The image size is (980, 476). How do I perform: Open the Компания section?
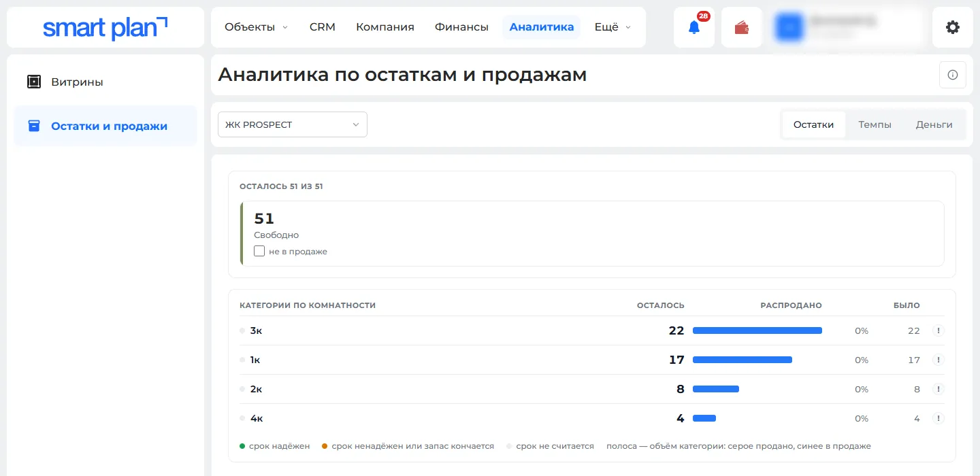(385, 27)
